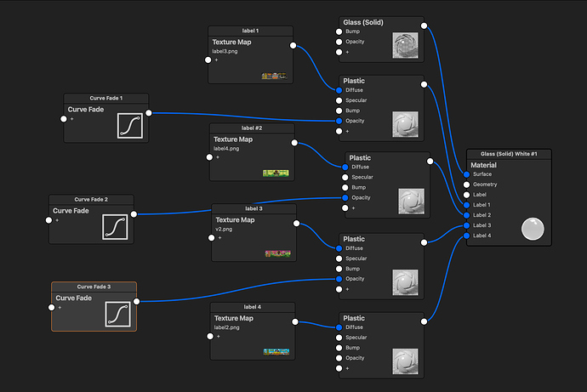Click the curve icon in Curve Fade 2
Viewport: 587px width, 392px height.
point(115,227)
